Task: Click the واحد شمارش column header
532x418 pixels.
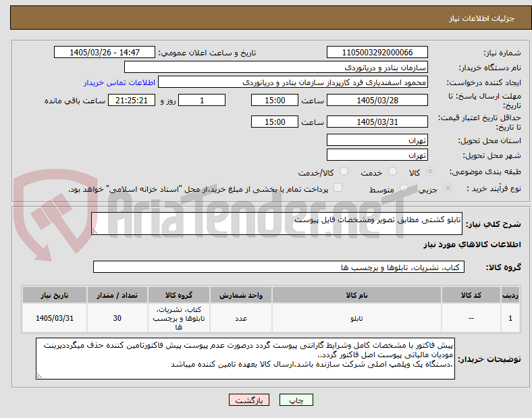Action: pyautogui.click(x=241, y=295)
